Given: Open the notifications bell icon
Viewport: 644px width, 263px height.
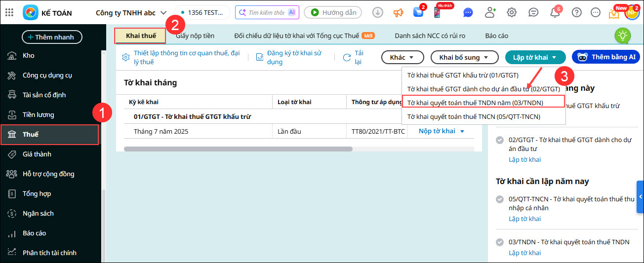Looking at the screenshot, I should click(555, 13).
